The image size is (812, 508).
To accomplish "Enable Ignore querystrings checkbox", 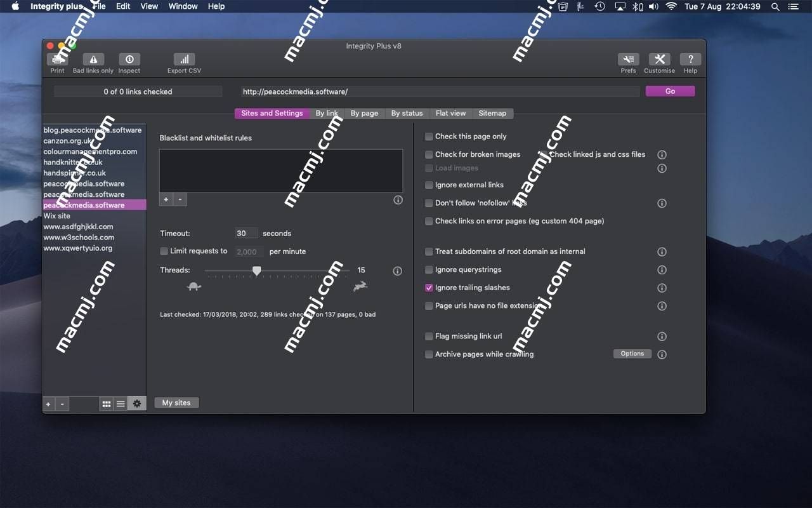I will pos(429,270).
